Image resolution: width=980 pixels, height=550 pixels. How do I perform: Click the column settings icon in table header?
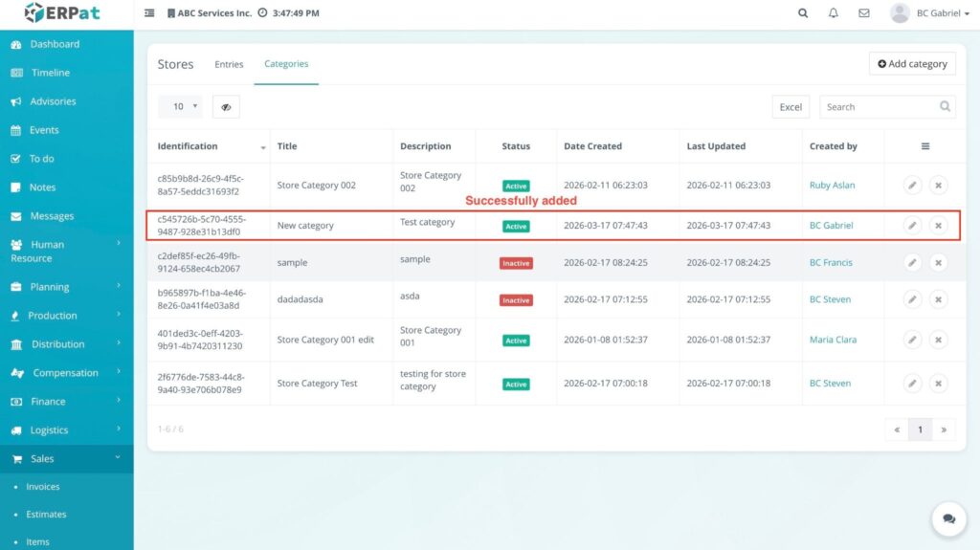925,146
